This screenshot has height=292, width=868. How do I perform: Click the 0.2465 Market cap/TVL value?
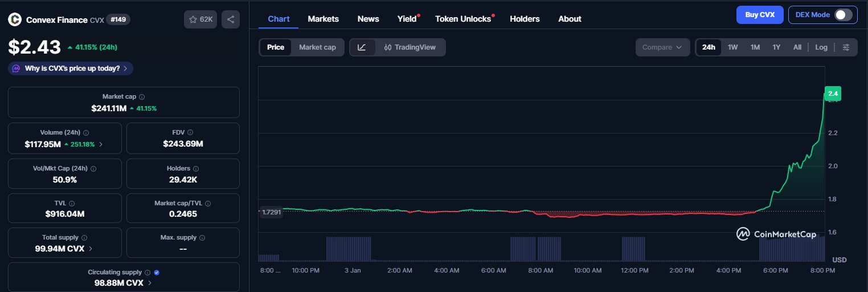pos(183,214)
